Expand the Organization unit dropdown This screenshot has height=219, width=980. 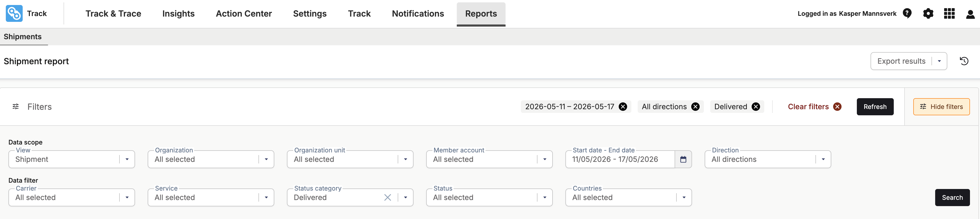(406, 160)
